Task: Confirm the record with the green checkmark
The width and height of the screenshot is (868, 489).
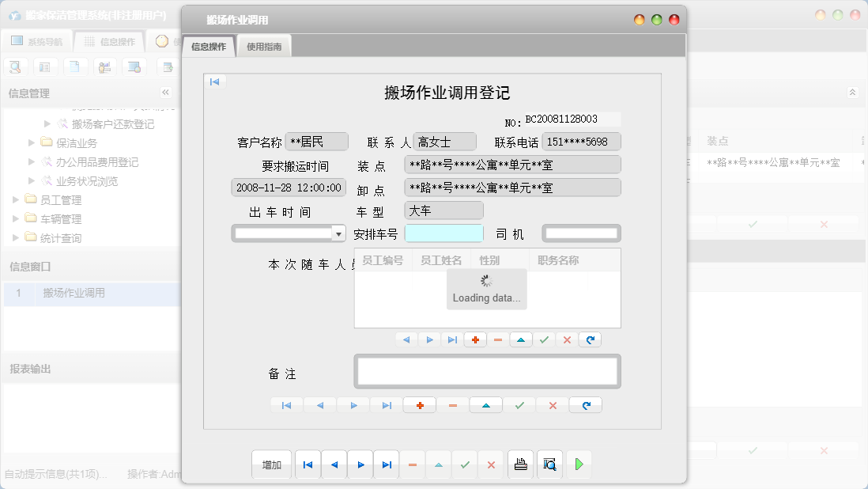Action: (x=465, y=465)
